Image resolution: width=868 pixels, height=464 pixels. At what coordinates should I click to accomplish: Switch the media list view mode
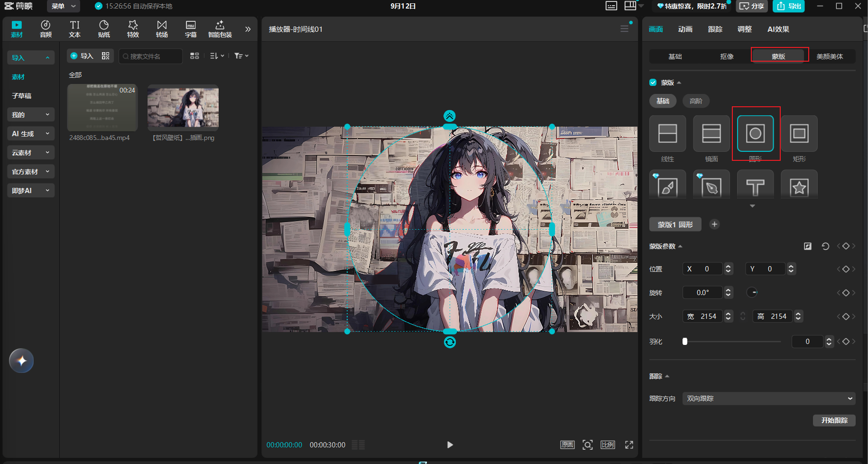pos(194,56)
